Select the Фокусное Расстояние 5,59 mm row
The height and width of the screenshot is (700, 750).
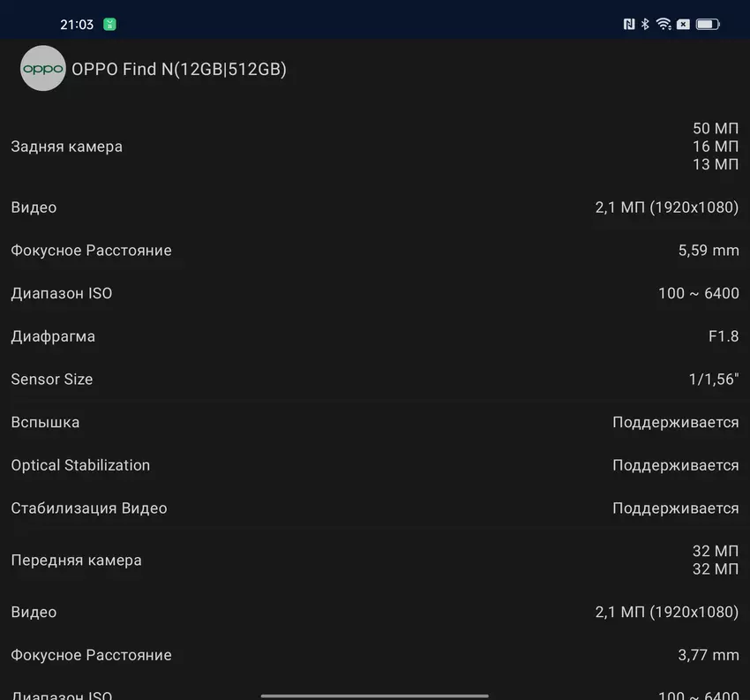(375, 251)
